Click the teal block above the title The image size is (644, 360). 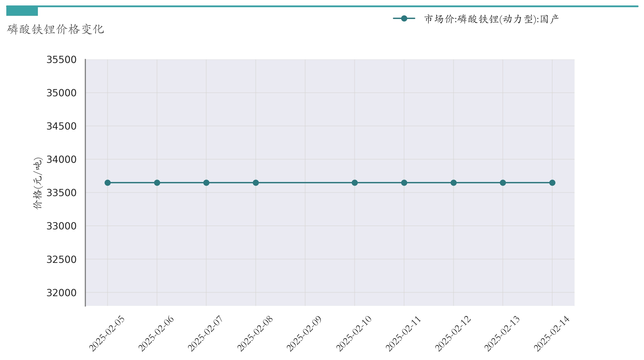(22, 11)
